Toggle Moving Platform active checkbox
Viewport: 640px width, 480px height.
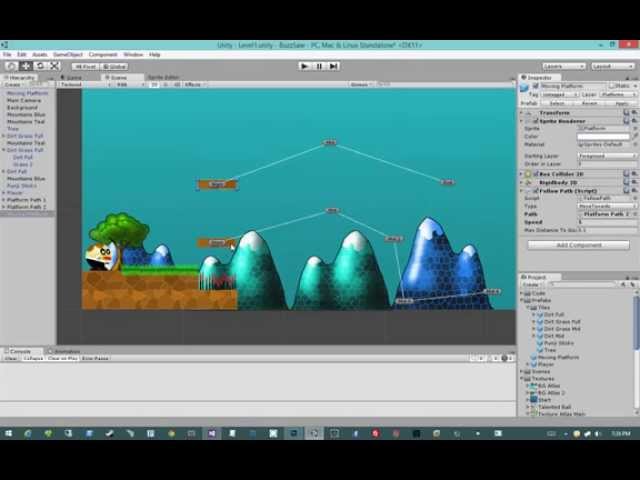(536, 86)
